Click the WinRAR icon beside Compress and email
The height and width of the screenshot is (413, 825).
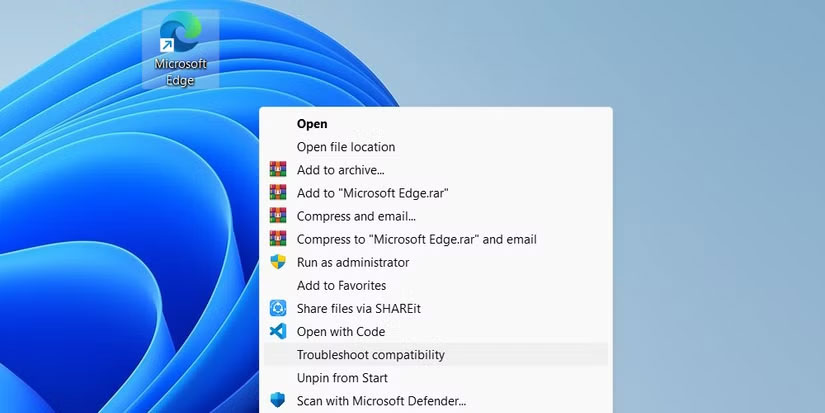278,216
